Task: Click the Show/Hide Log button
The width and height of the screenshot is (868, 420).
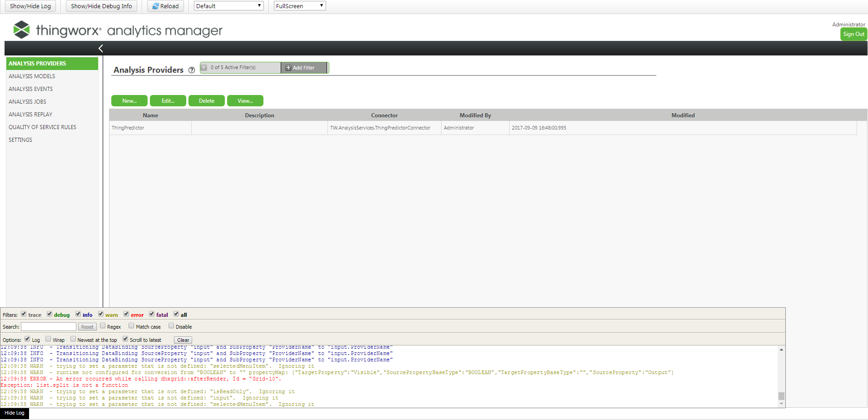Action: pyautogui.click(x=30, y=6)
